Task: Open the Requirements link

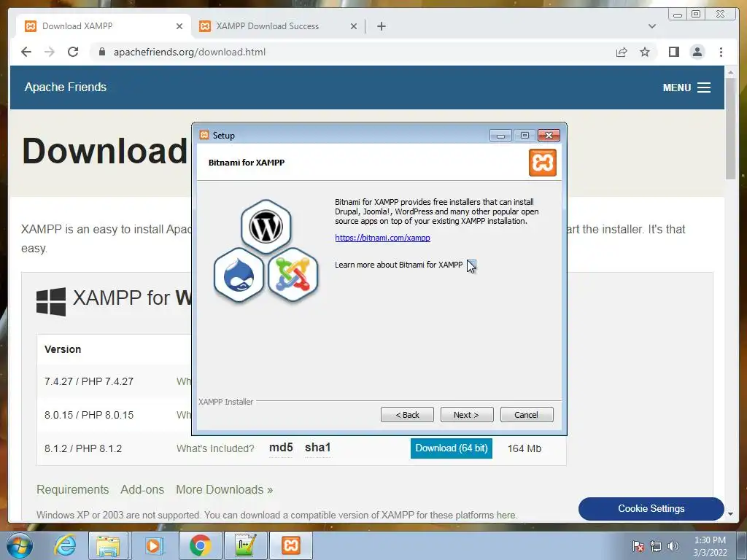Action: (x=72, y=489)
